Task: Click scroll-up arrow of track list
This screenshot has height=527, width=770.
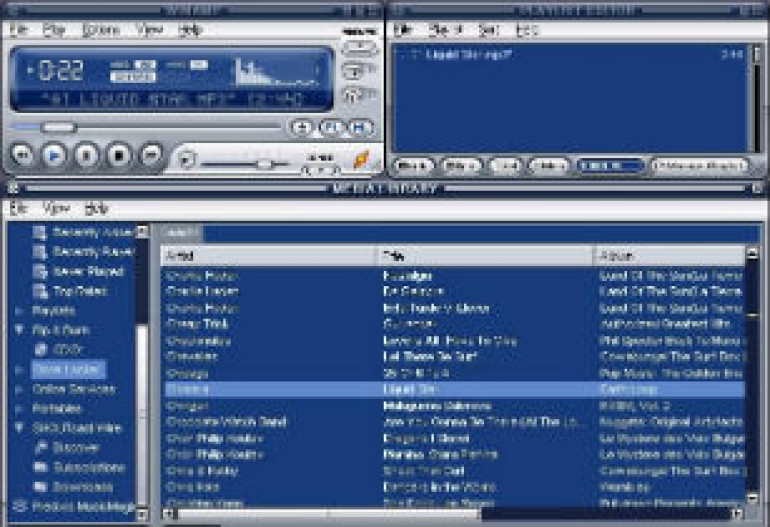Action: pyautogui.click(x=752, y=253)
